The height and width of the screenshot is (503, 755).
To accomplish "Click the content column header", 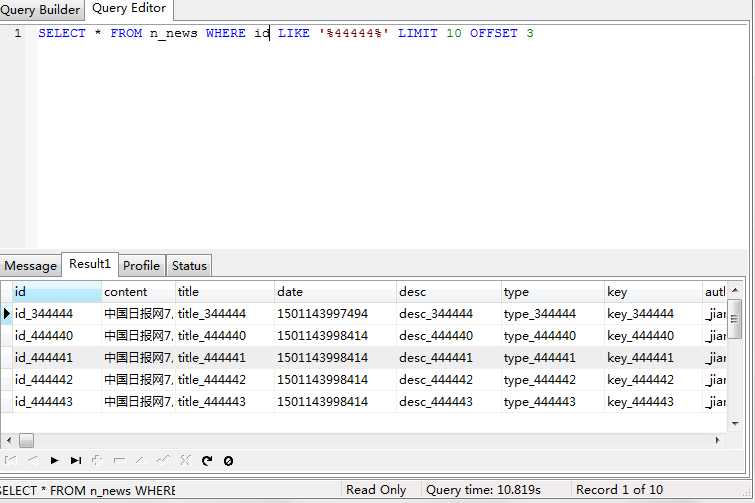I will pos(139,292).
